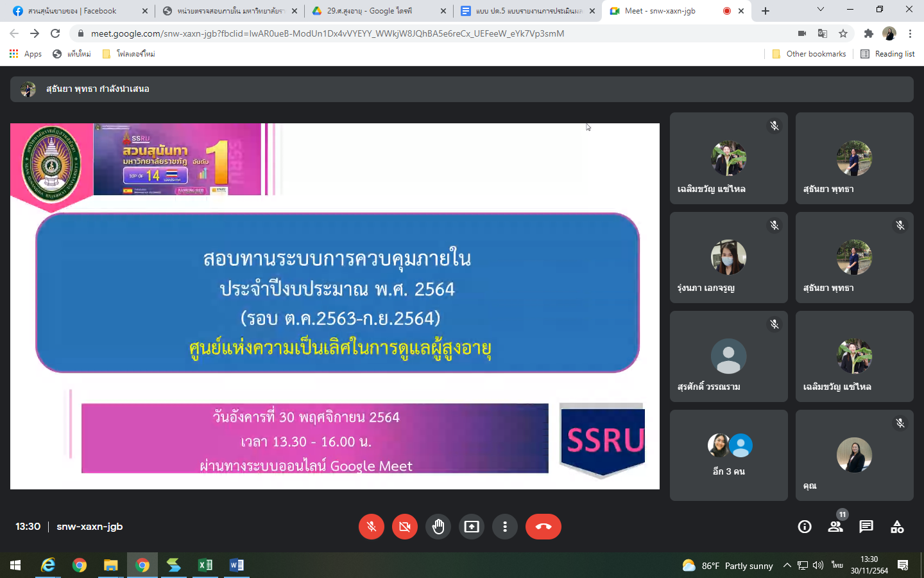
Task: Switch to the Facebook tab
Action: pyautogui.click(x=77, y=11)
